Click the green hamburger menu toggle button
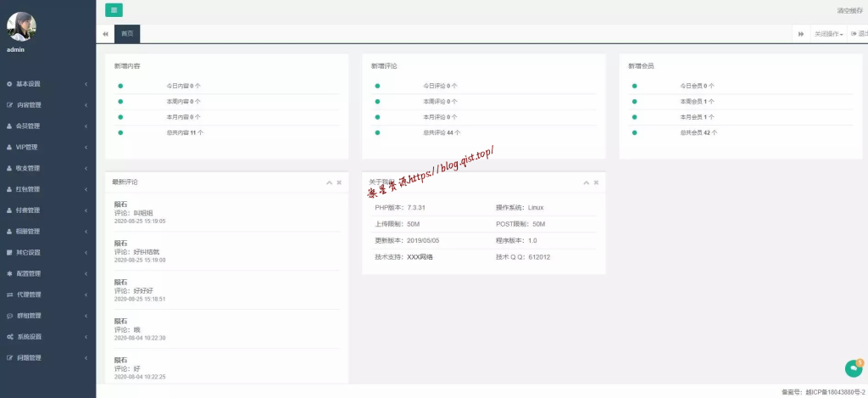868x398 pixels. point(114,10)
